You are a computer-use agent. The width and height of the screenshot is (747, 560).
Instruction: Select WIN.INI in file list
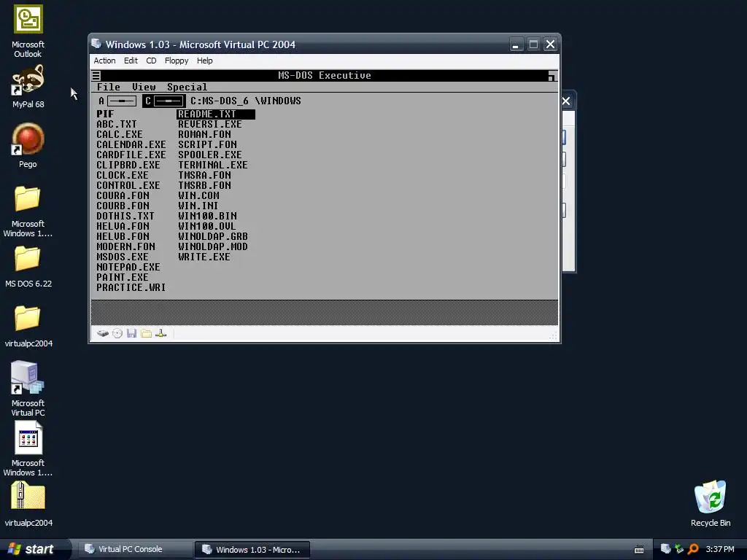coord(198,206)
